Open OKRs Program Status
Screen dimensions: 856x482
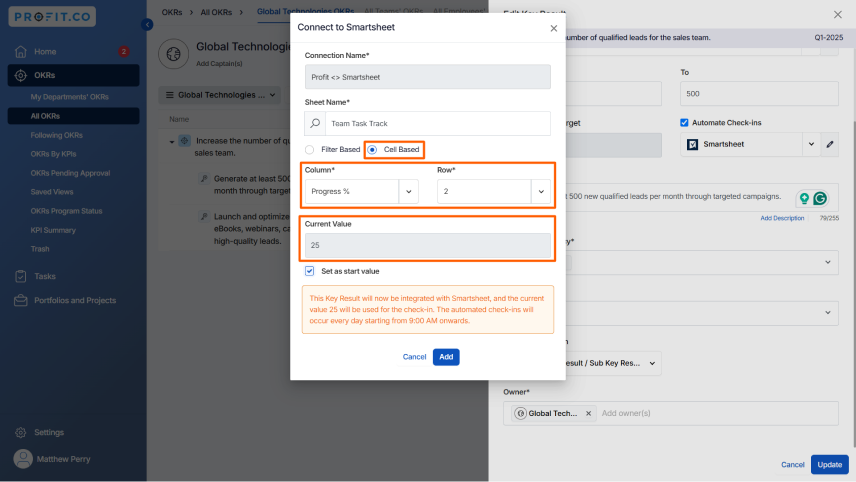pos(66,211)
